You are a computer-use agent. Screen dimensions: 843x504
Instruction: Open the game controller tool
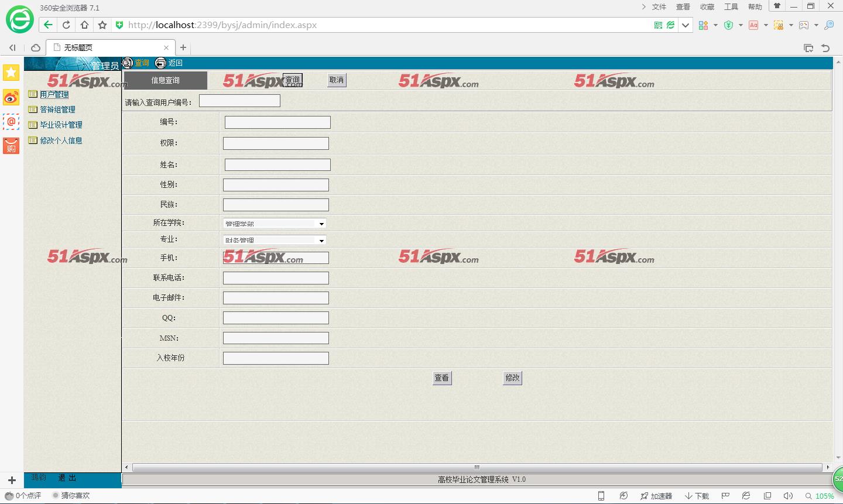804,25
